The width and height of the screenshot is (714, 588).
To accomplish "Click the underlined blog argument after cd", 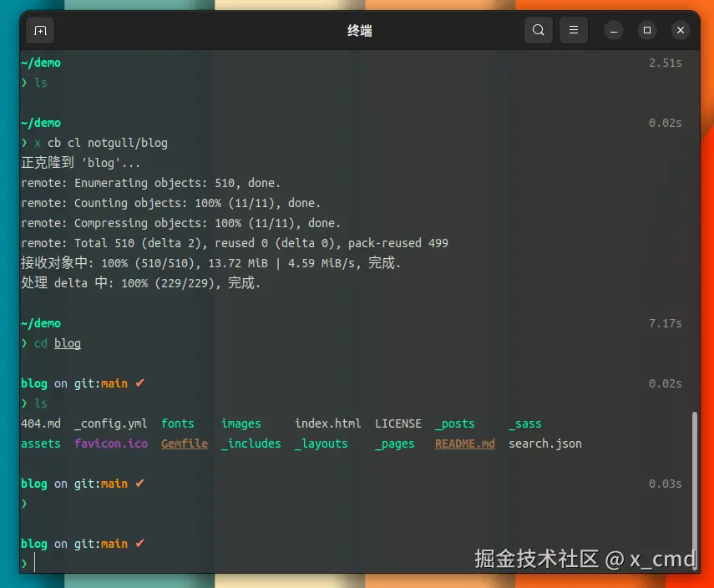I will [68, 343].
